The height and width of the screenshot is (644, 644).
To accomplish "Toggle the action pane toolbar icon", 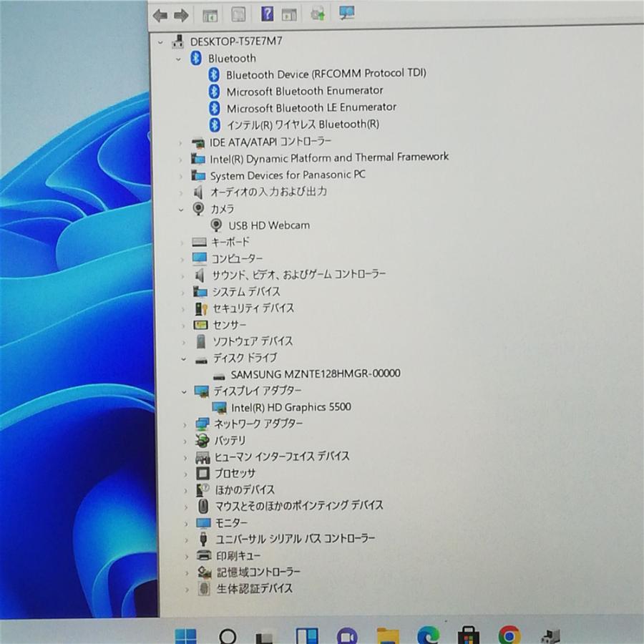I will pyautogui.click(x=289, y=15).
